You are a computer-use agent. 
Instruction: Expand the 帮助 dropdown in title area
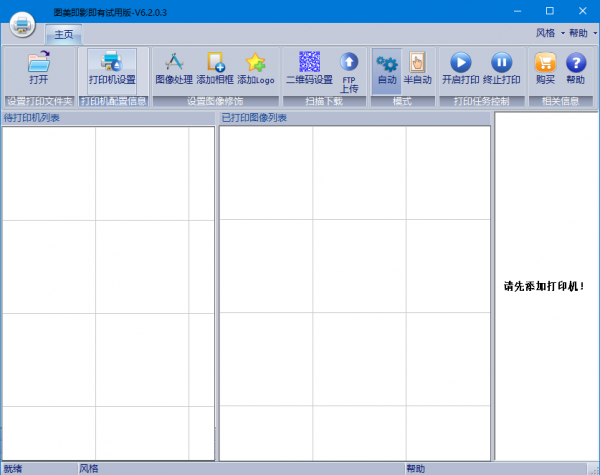point(581,33)
